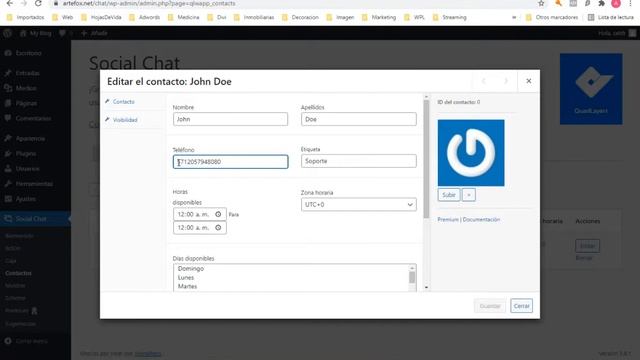
Task: Open the HojasDeVida bookmarks folder
Action: pyautogui.click(x=101, y=18)
